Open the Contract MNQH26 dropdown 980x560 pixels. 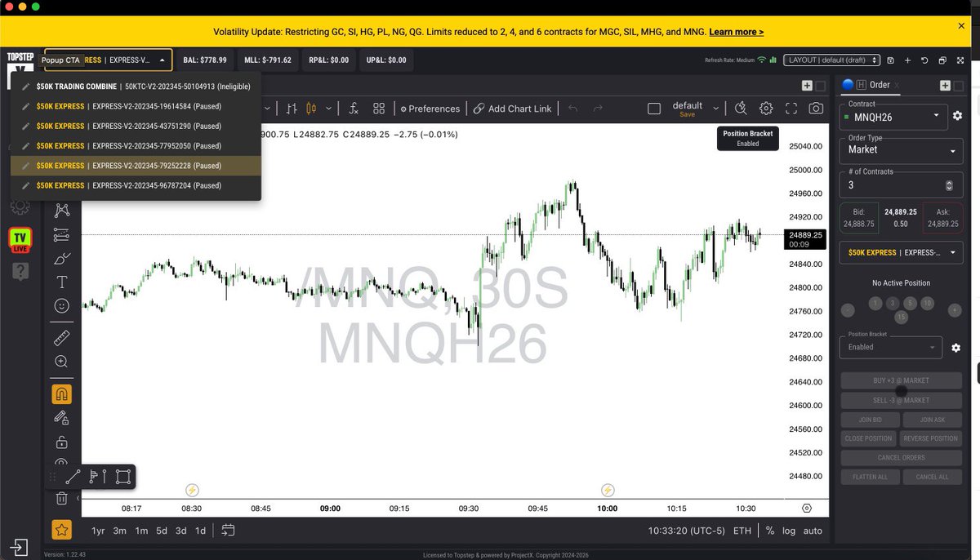click(x=893, y=117)
